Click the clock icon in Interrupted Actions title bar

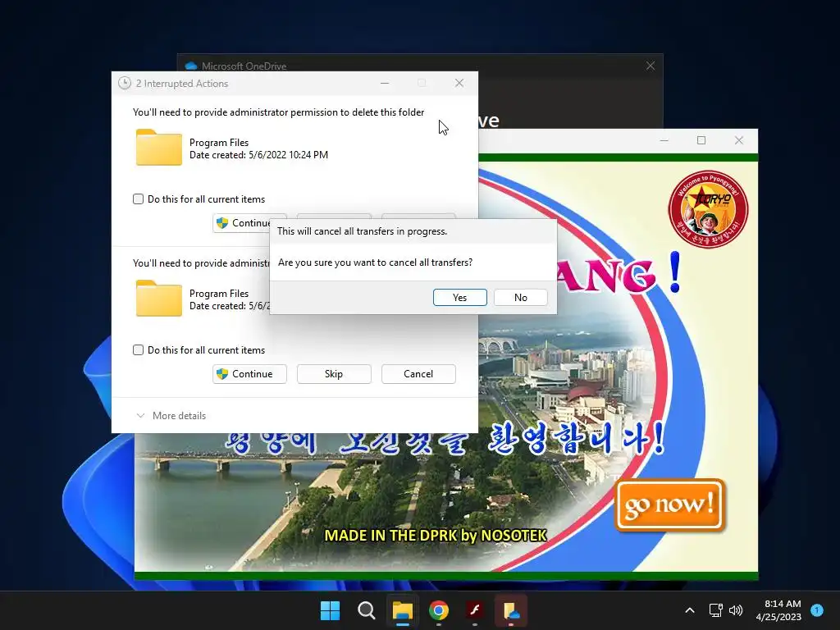(125, 83)
